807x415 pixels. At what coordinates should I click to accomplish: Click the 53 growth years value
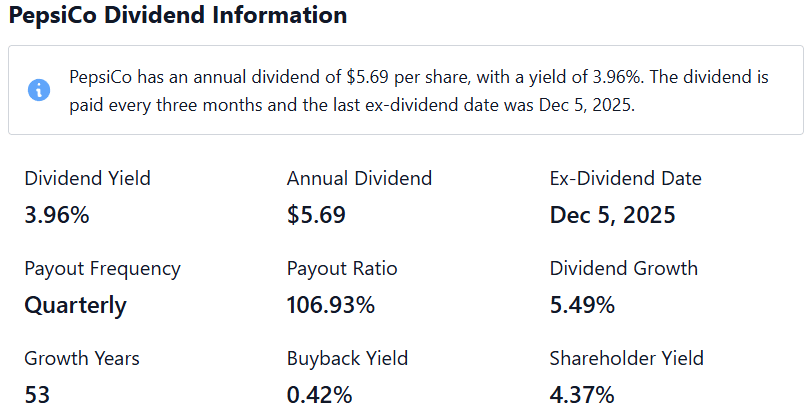(37, 395)
